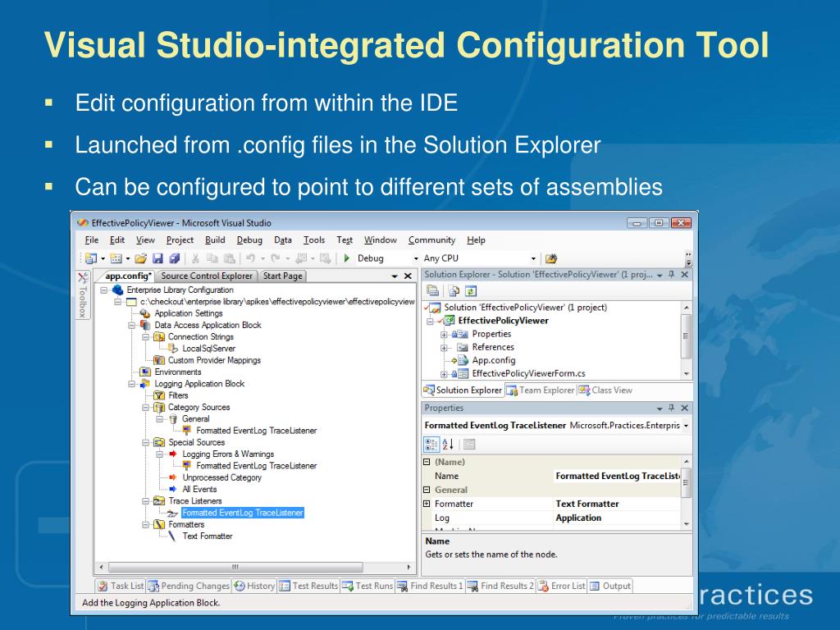The height and width of the screenshot is (630, 840).
Task: Click the New Project toolbar icon
Action: coord(90,258)
